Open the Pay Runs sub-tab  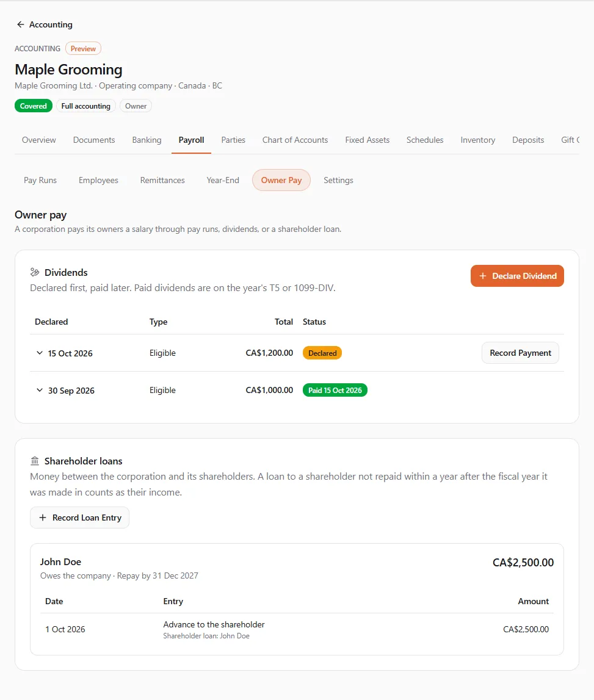[x=40, y=181]
